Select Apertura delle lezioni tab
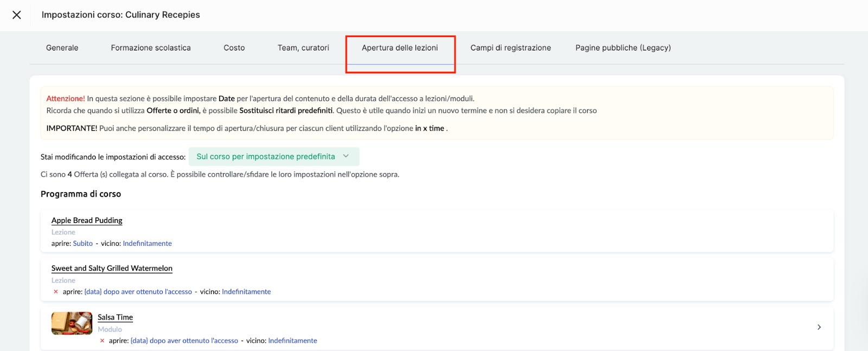The width and height of the screenshot is (868, 351). pos(400,48)
